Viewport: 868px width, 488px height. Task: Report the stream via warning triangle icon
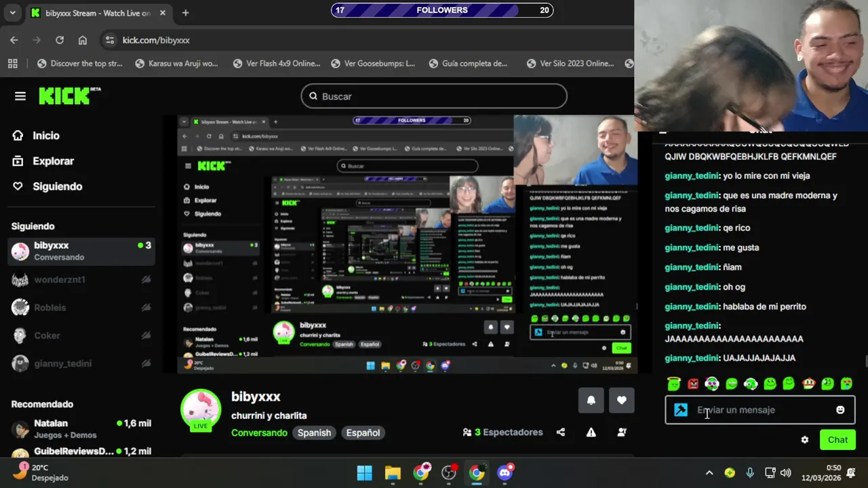click(591, 432)
